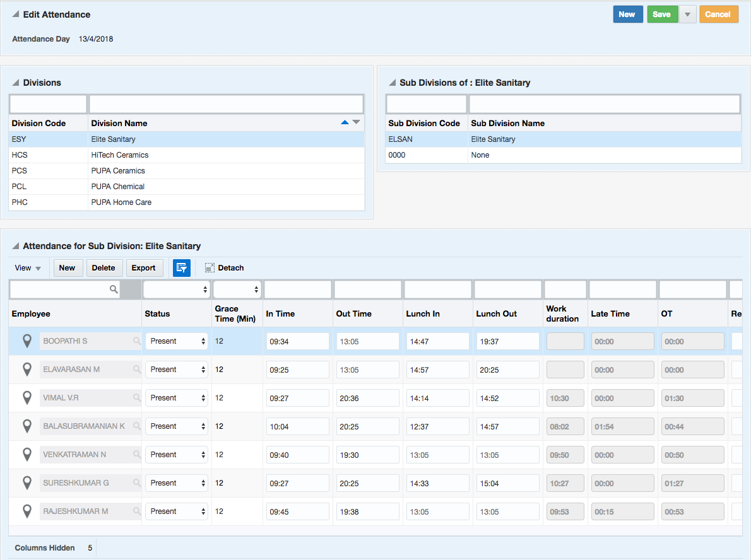
Task: Open Status dropdown for RAJESHKUMAR M
Action: click(176, 511)
